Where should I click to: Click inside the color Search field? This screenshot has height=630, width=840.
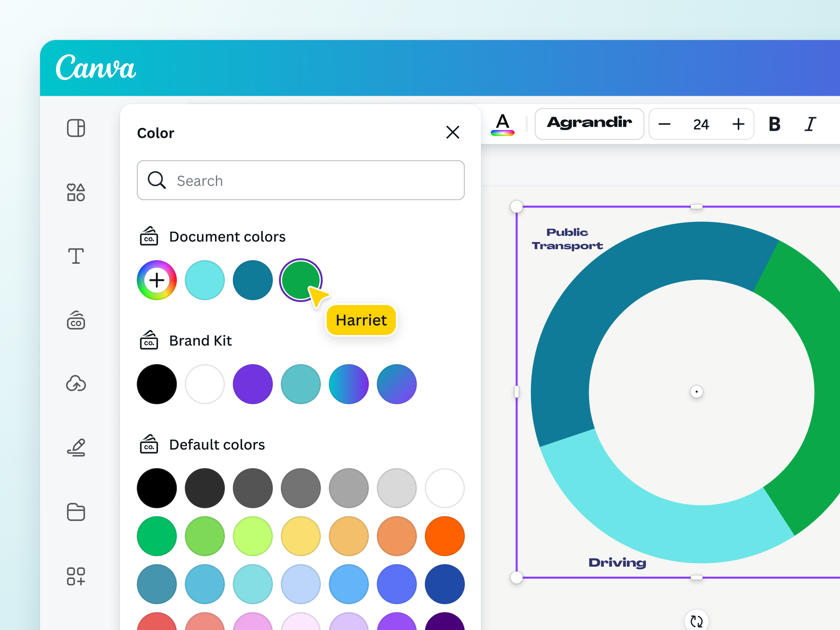(300, 180)
